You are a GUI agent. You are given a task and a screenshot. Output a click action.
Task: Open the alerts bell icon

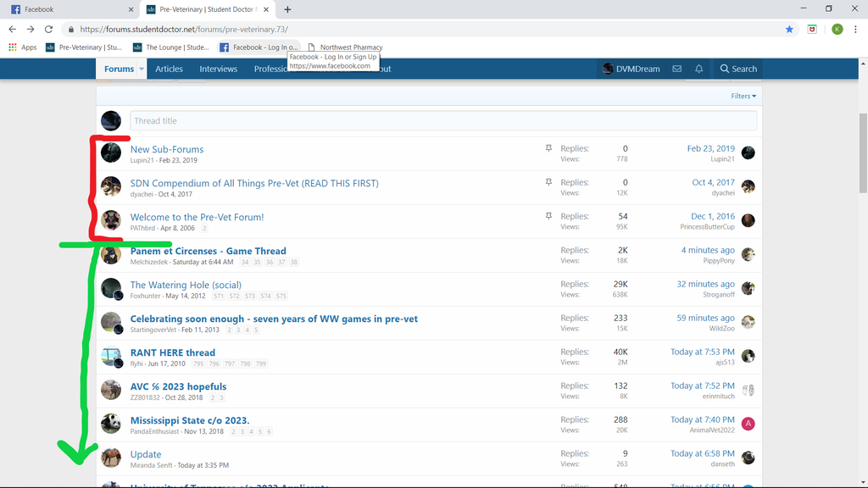[698, 69]
